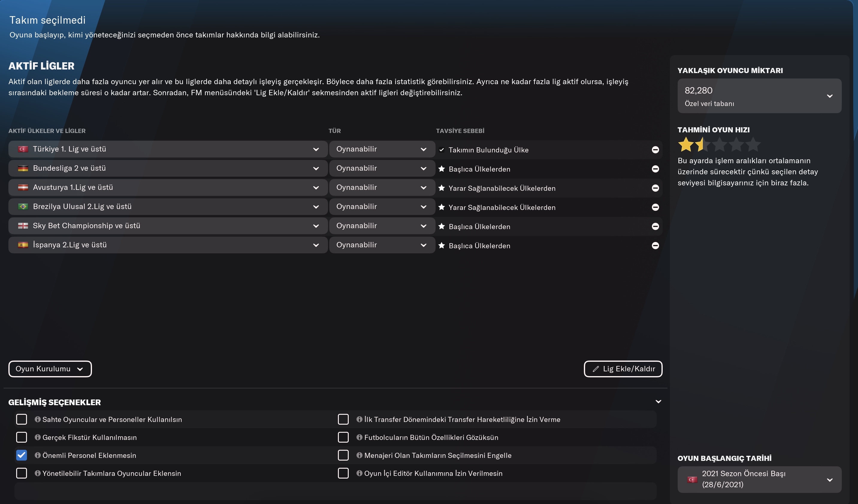Check İlk Transfer Dönemindeki Transfer Hareketliliğine option
The image size is (858, 504).
click(343, 419)
